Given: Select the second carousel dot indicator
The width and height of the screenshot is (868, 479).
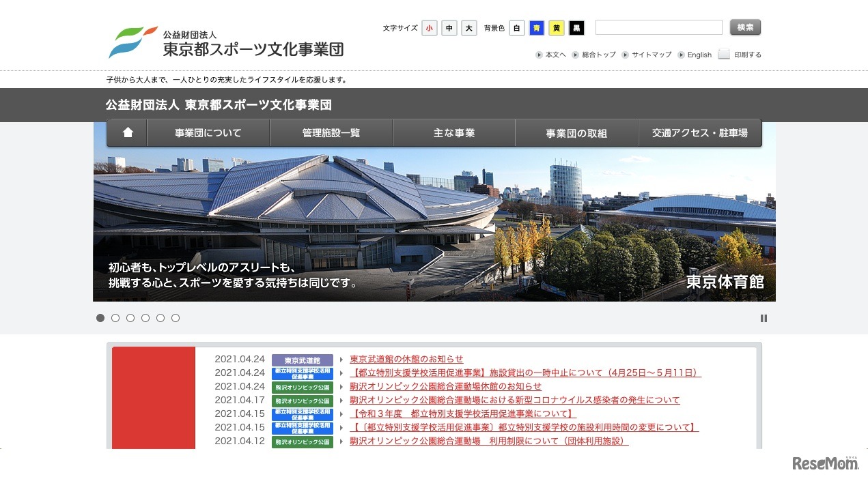Looking at the screenshot, I should (115, 318).
